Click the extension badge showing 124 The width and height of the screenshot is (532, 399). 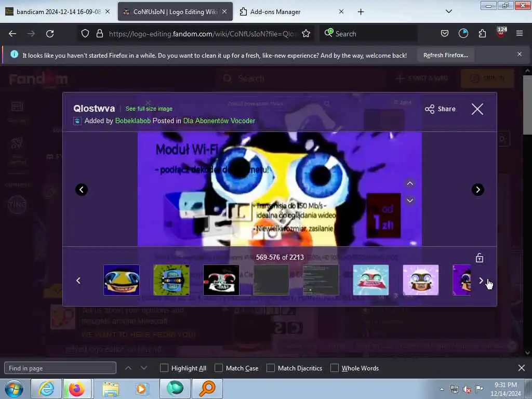[x=501, y=33]
